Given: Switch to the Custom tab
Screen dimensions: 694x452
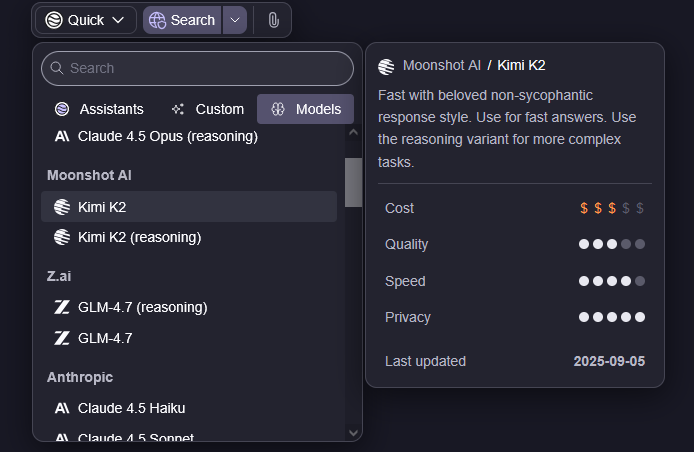Looking at the screenshot, I should 208,109.
